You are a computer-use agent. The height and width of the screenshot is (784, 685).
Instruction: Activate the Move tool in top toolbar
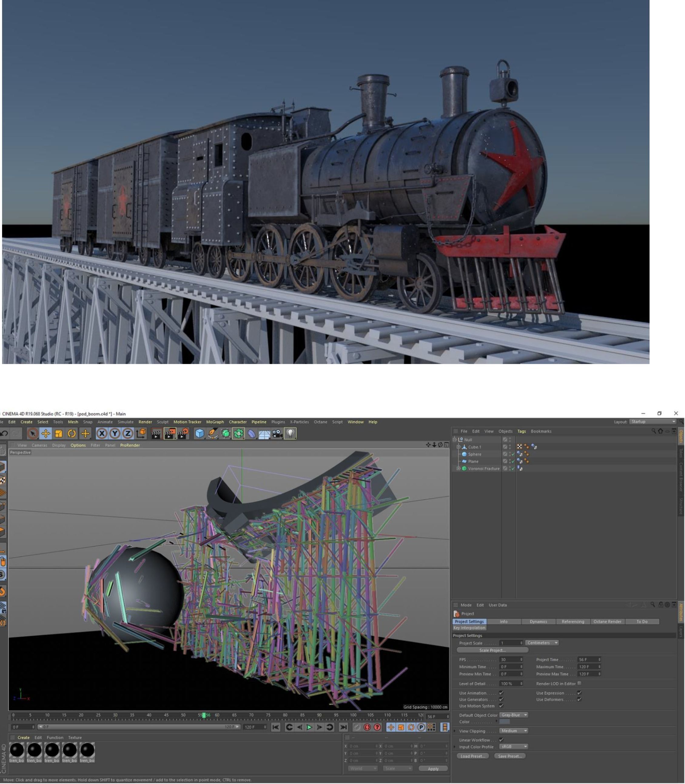[45, 433]
